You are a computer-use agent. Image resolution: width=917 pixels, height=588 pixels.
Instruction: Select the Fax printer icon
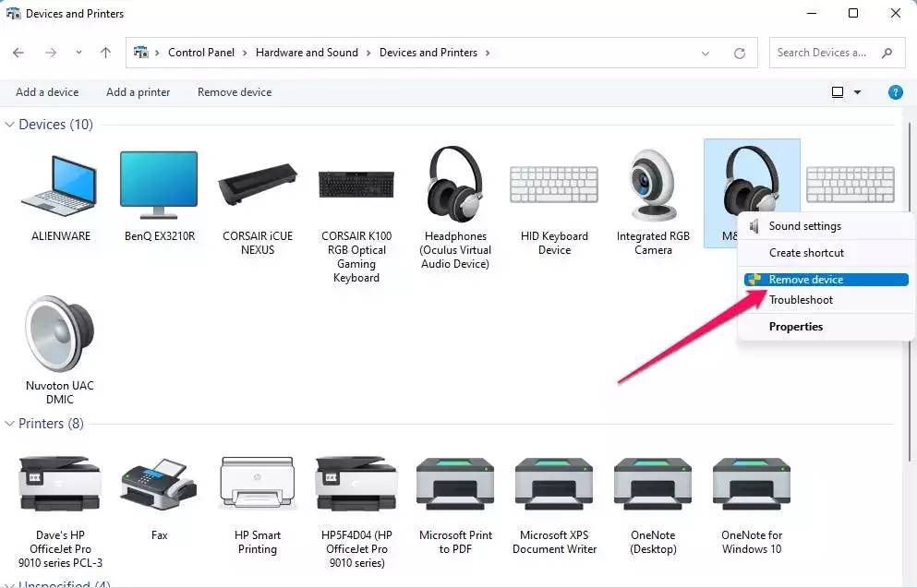(159, 483)
